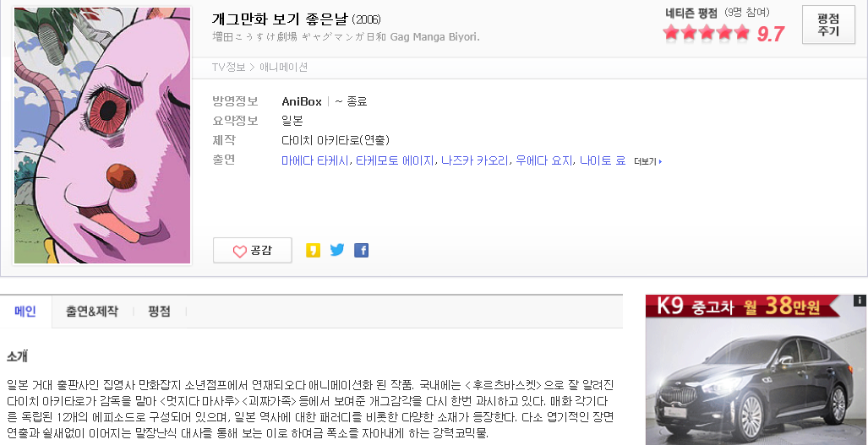Open cast member 나즈카 카오리
Screen dimensions: 868x445
click(x=475, y=161)
